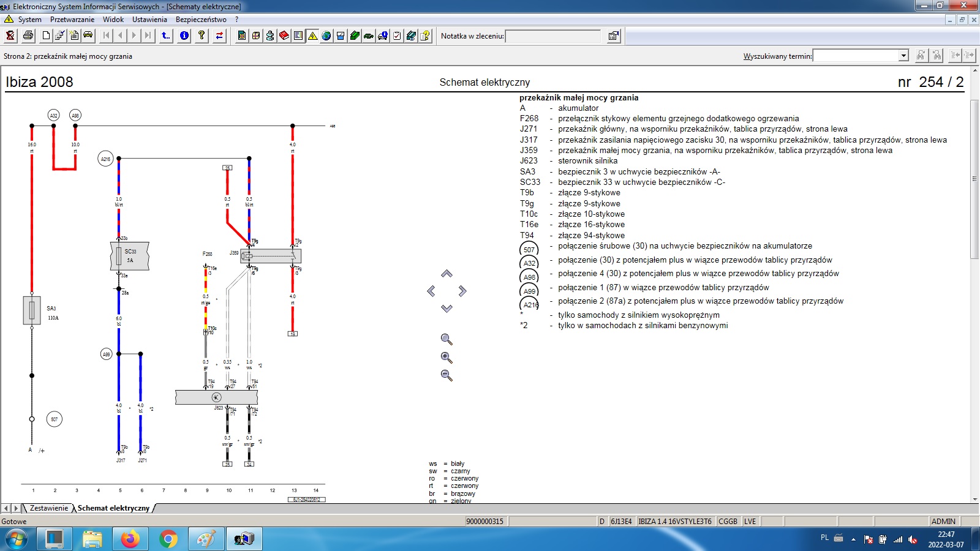Click the J359 relay symbol in the diagram
Viewport: 980px width, 551px height.
(271, 256)
